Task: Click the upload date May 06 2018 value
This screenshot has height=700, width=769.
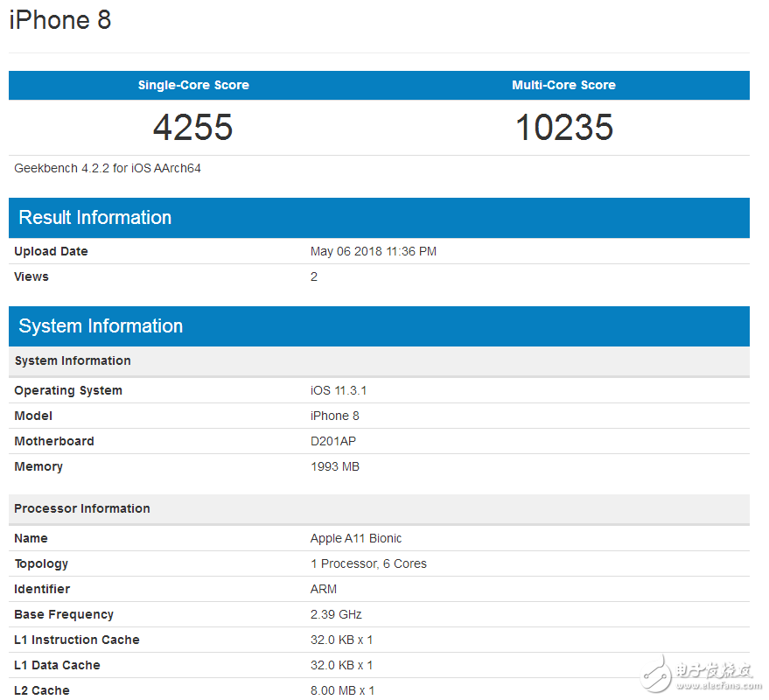Action: coord(373,251)
